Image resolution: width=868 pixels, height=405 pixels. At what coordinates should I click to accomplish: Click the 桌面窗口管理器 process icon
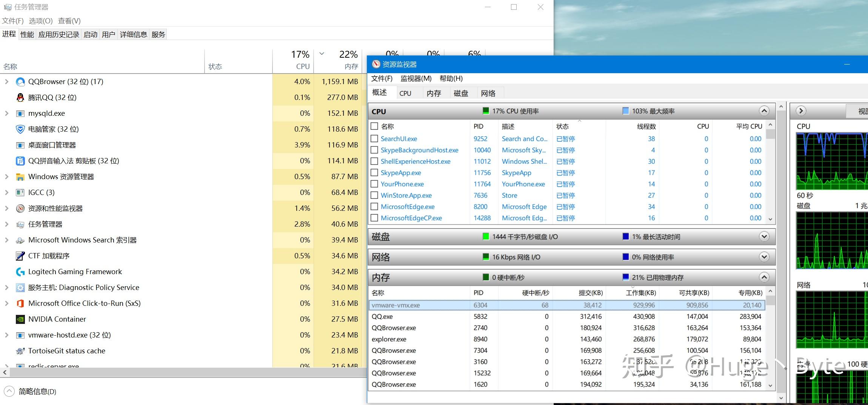[x=20, y=145]
